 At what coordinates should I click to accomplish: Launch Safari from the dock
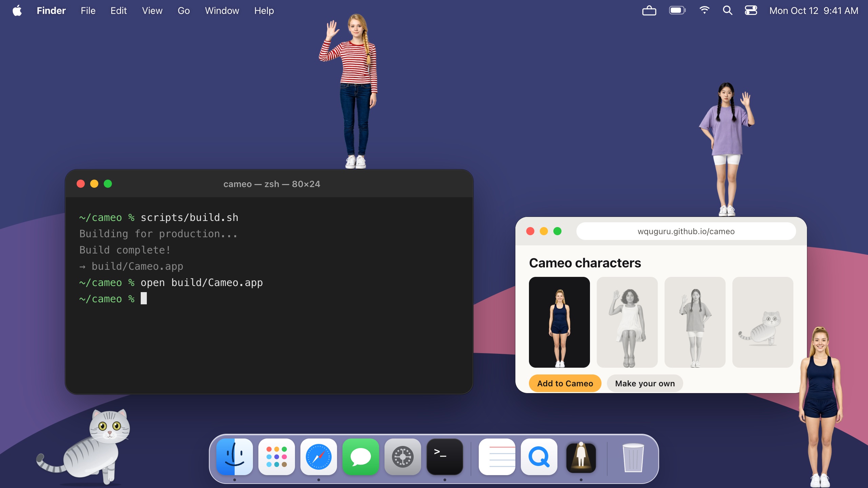coord(319,457)
